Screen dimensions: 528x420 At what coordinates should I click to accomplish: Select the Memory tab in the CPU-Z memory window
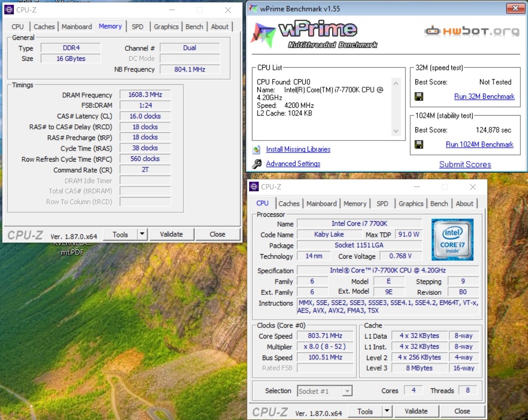tap(110, 26)
